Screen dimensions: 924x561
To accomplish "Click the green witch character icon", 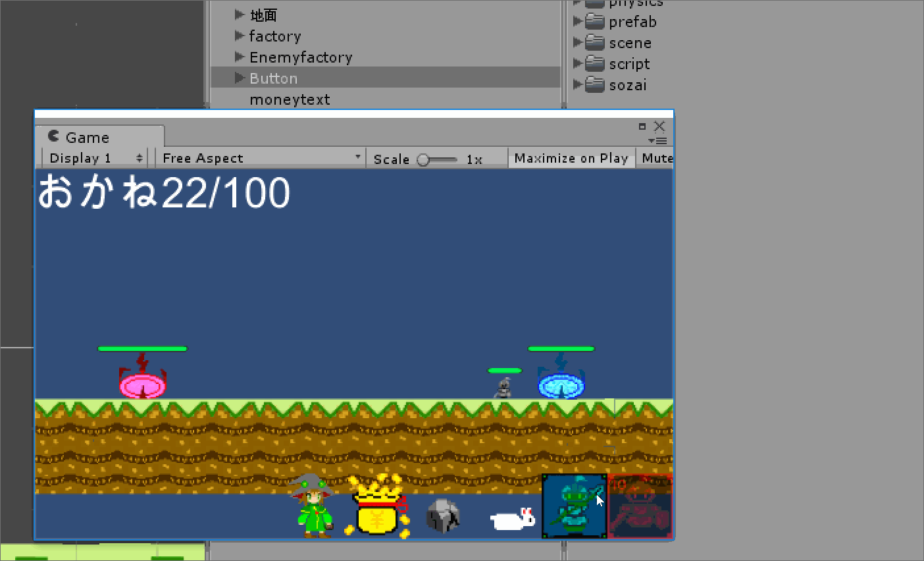I will [313, 507].
